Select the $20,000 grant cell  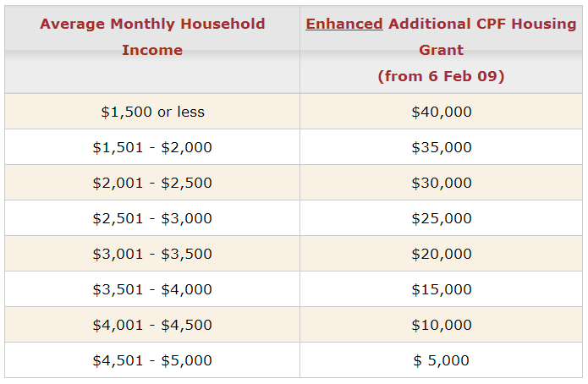(441, 254)
